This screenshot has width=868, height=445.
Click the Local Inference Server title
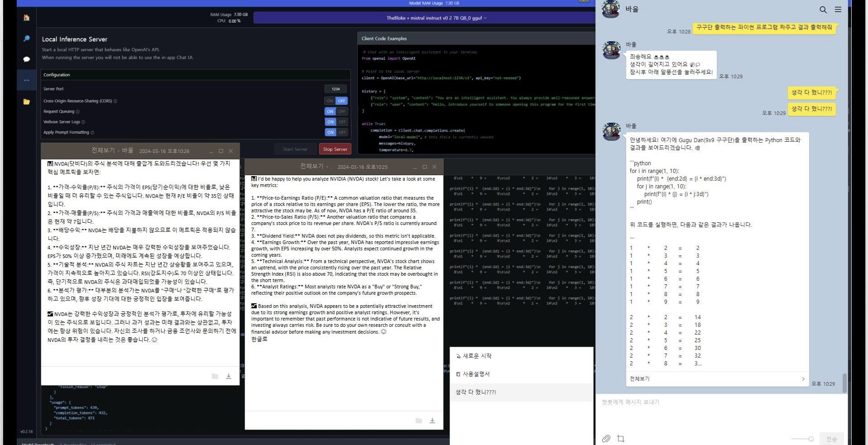pos(75,39)
